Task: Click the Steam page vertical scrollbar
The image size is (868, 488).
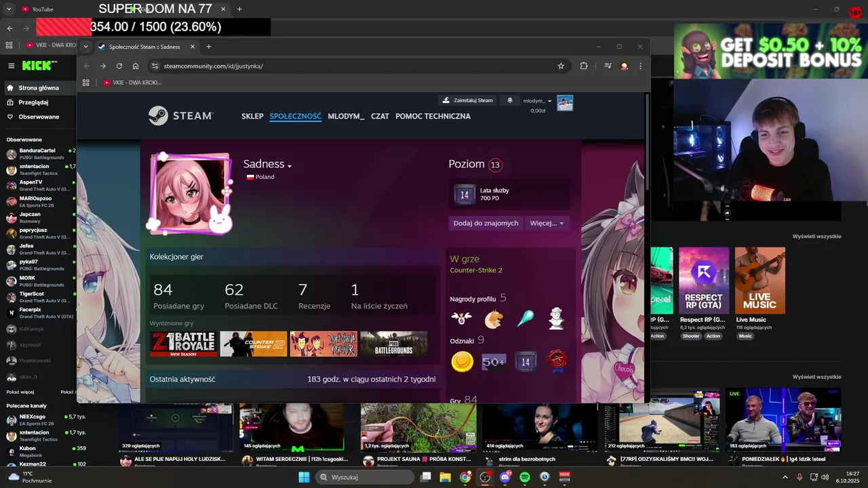Action: click(x=647, y=141)
